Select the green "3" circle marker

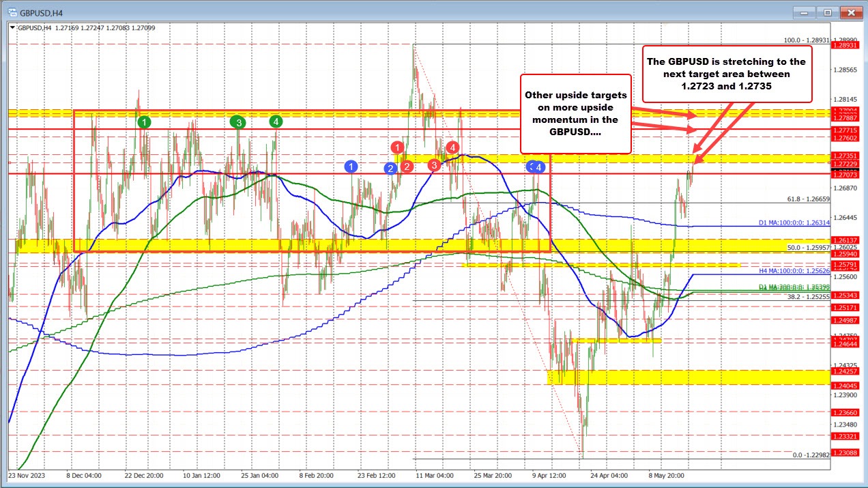pos(237,121)
